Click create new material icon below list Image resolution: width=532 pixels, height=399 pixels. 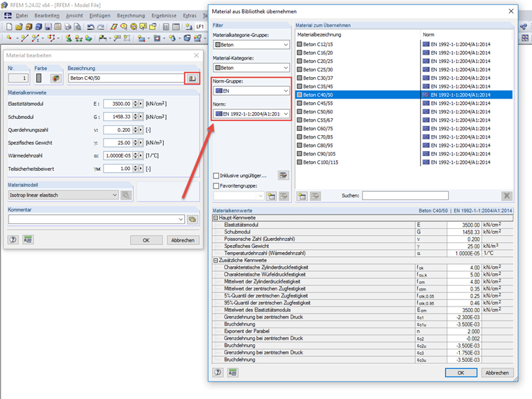click(x=302, y=196)
